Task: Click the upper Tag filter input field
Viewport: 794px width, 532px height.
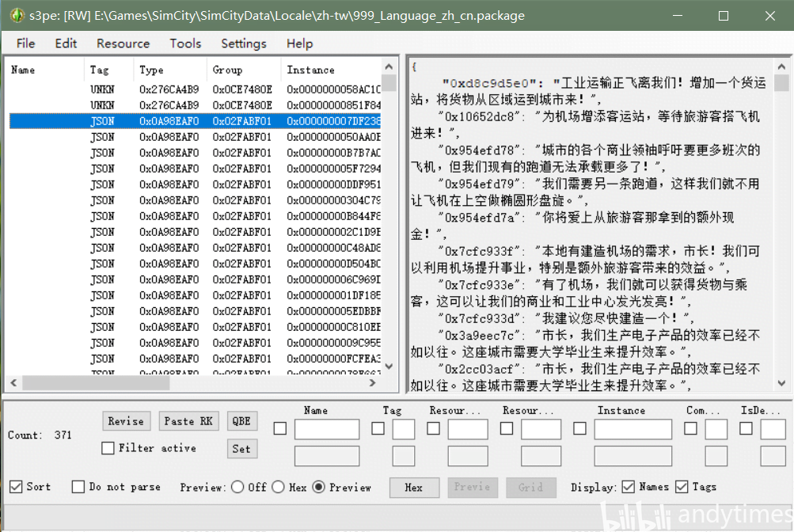Action: 404,429
